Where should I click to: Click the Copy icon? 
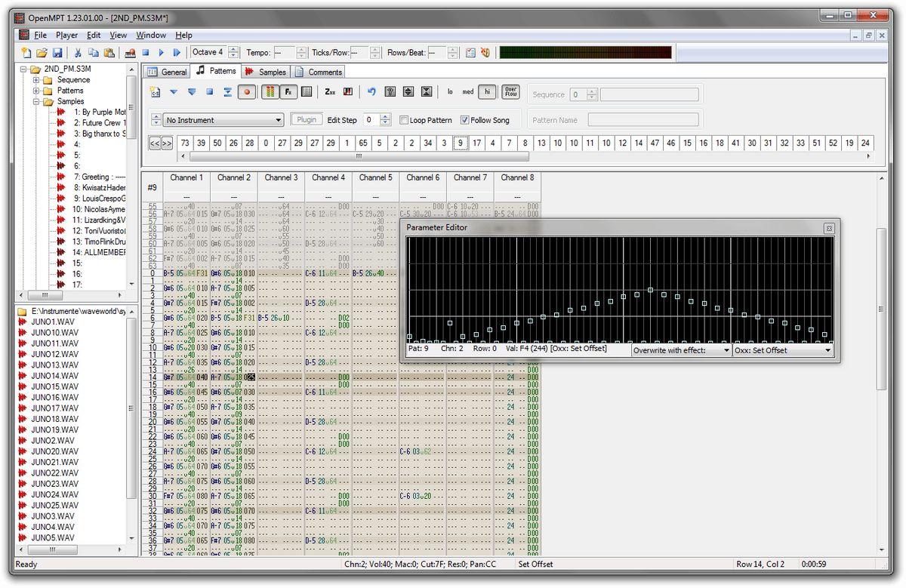(94, 53)
